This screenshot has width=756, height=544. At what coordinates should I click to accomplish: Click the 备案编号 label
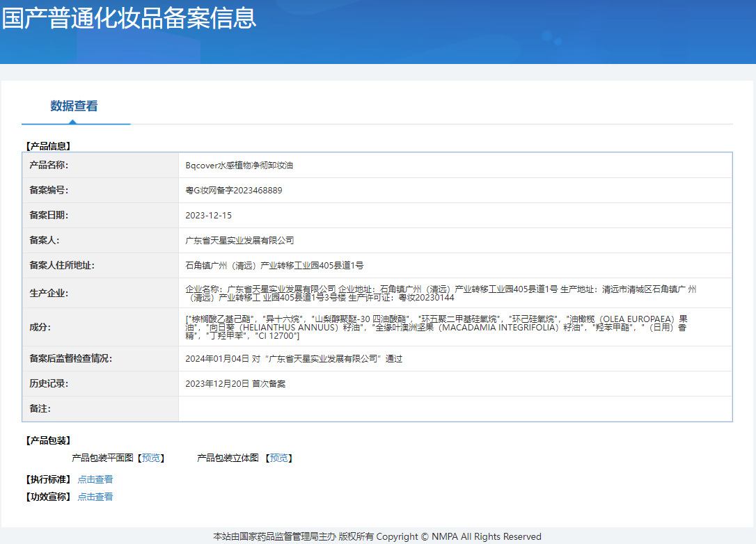coord(49,191)
